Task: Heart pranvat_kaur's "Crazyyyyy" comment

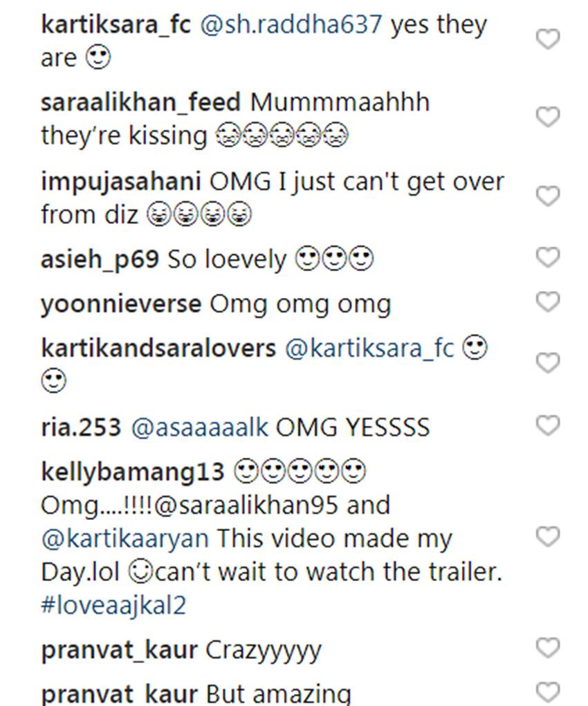Action: coord(548,648)
